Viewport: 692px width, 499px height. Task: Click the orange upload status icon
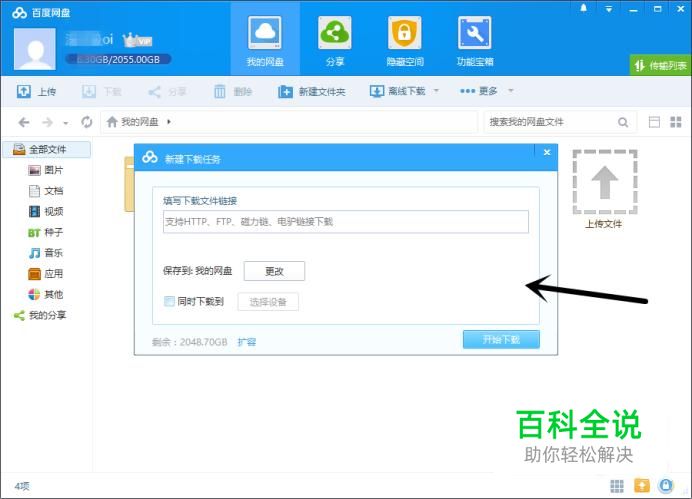[642, 486]
